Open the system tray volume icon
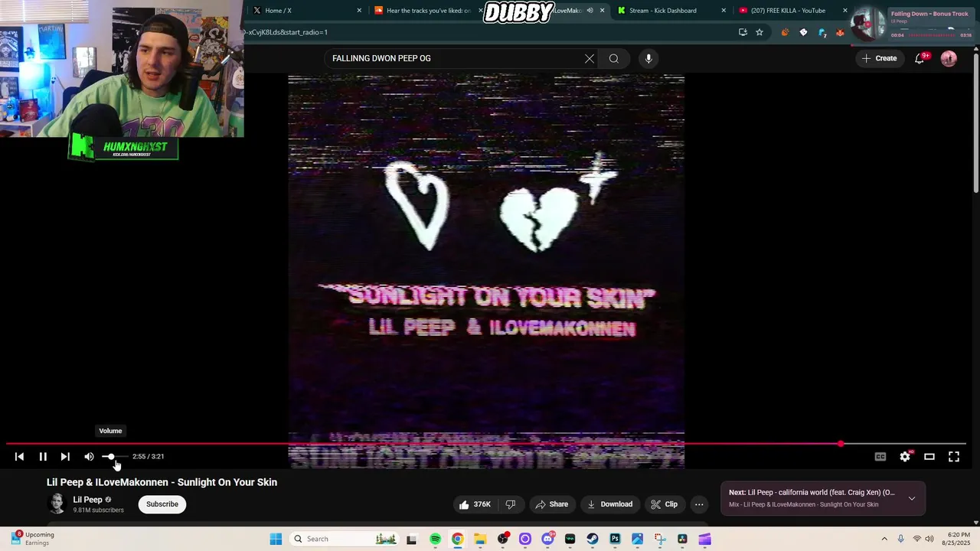 point(929,540)
